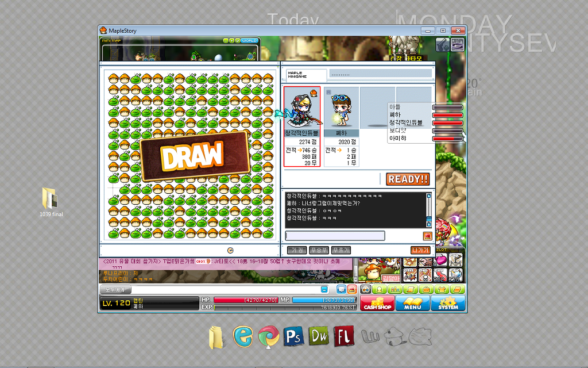Click the EXP progress bar
The image size is (588, 368).
point(285,307)
